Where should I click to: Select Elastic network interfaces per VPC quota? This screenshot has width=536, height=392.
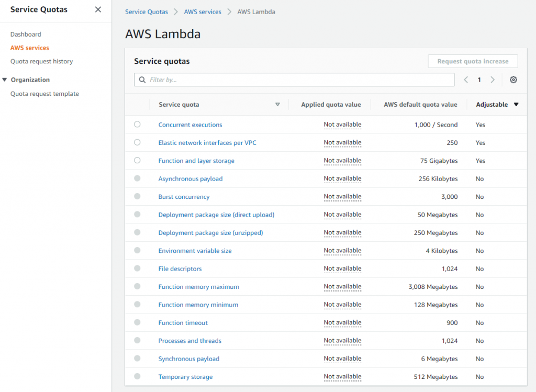pos(137,142)
